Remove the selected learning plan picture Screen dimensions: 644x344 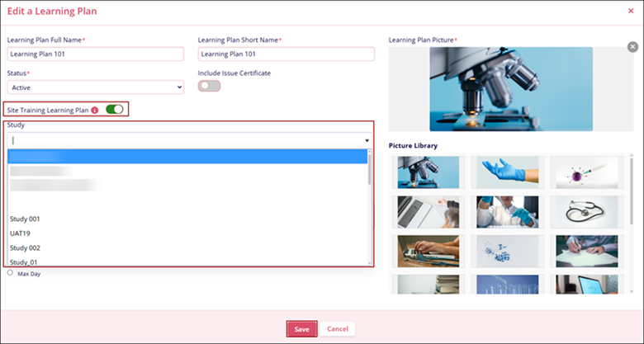[632, 47]
